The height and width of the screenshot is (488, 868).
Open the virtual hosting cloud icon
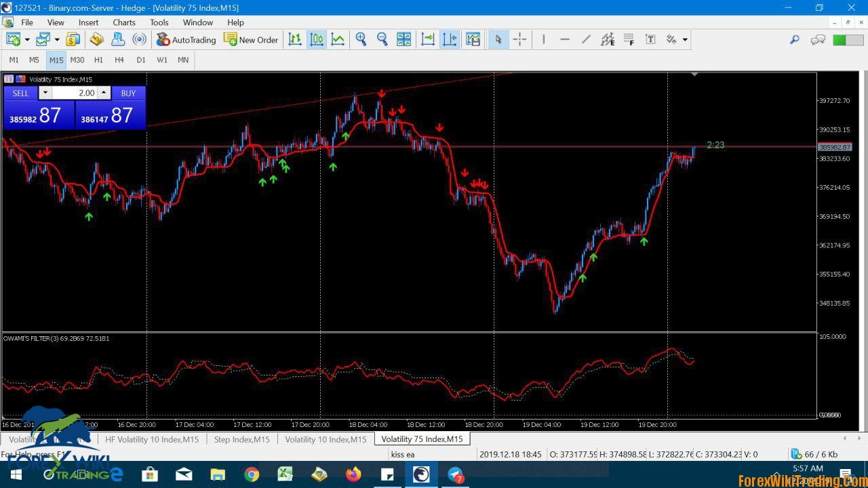pos(118,39)
